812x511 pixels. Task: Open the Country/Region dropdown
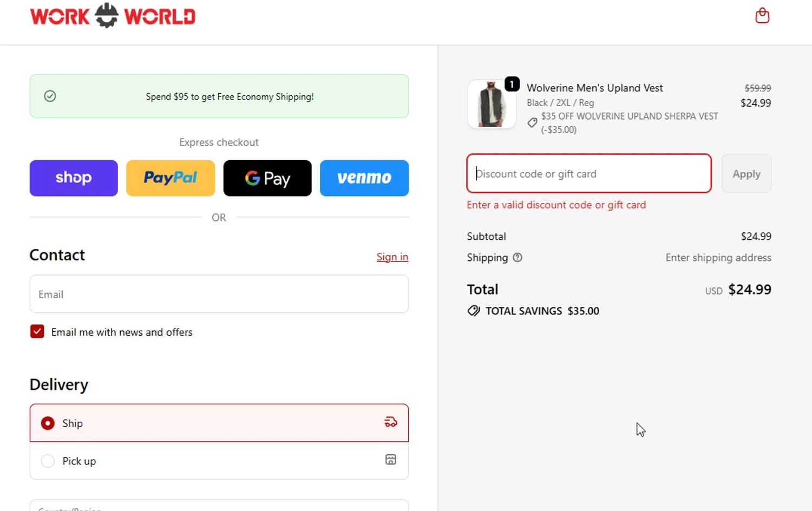219,506
